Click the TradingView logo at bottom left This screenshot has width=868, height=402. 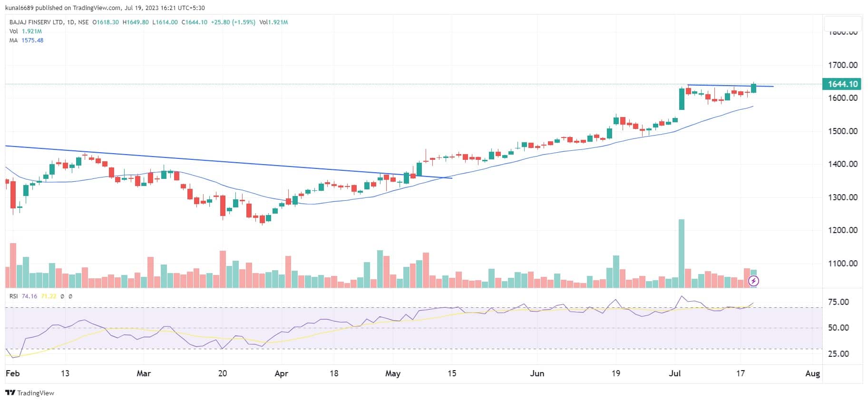29,393
